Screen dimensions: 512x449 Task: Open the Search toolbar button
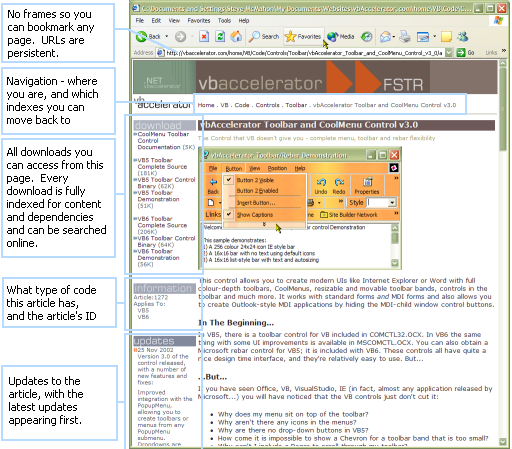[x=264, y=36]
